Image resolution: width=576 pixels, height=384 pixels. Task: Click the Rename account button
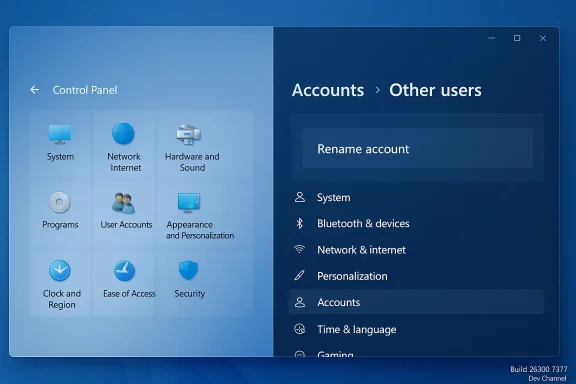click(x=418, y=148)
